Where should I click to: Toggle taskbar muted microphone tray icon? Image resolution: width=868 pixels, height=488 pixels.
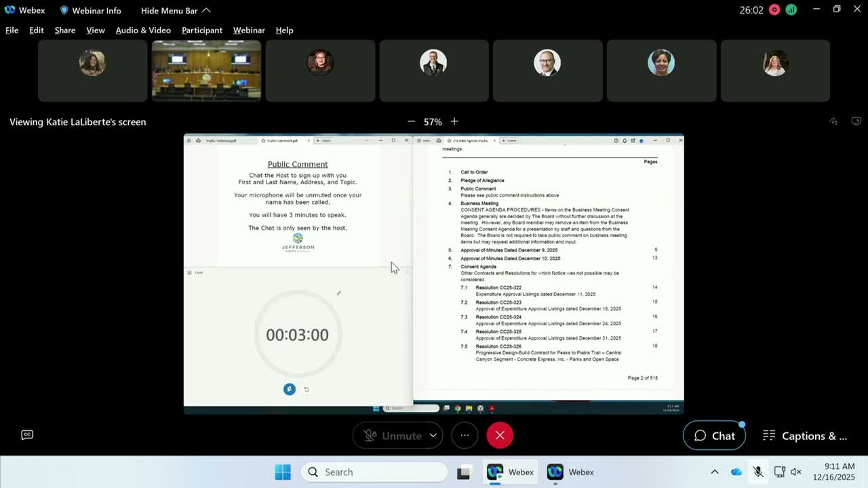tap(758, 472)
